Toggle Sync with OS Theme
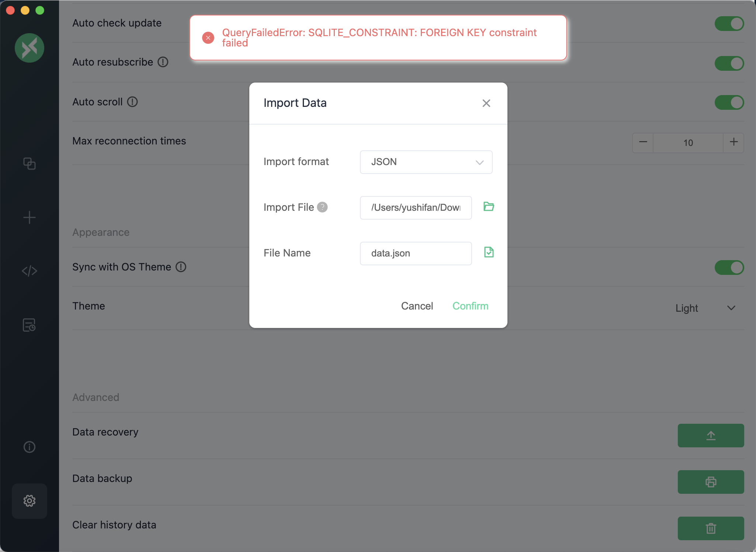Viewport: 756px width, 552px height. pyautogui.click(x=729, y=268)
